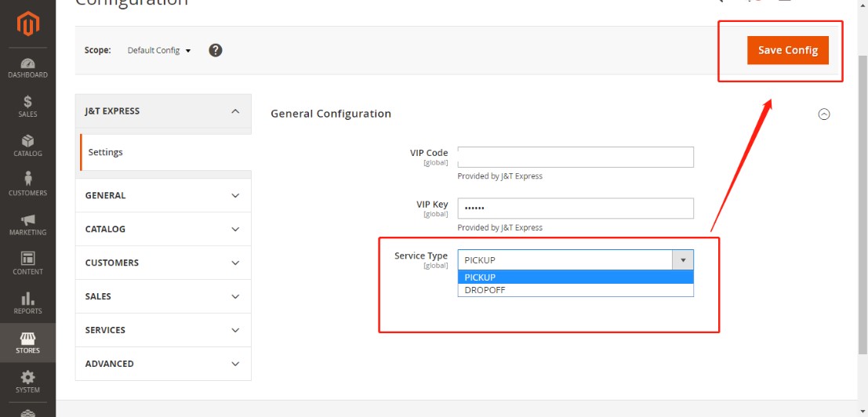Click the General Configuration heading
This screenshot has width=868, height=417.
(331, 114)
